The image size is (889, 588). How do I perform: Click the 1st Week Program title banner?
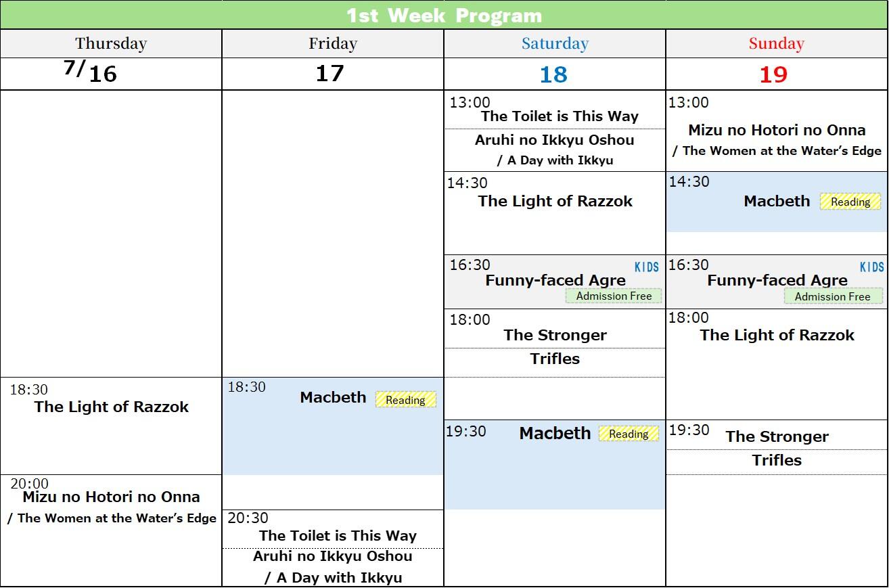(444, 15)
